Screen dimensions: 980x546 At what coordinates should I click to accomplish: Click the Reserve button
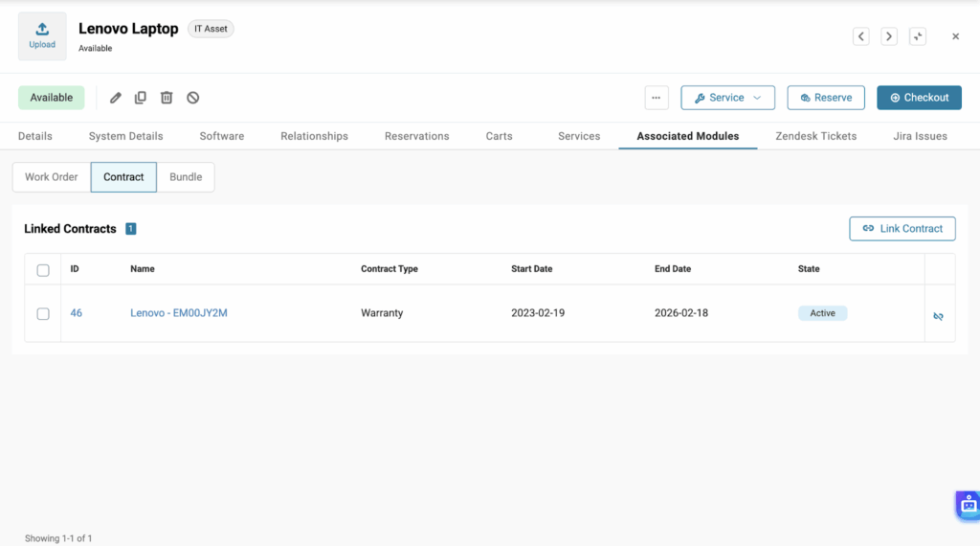click(826, 98)
